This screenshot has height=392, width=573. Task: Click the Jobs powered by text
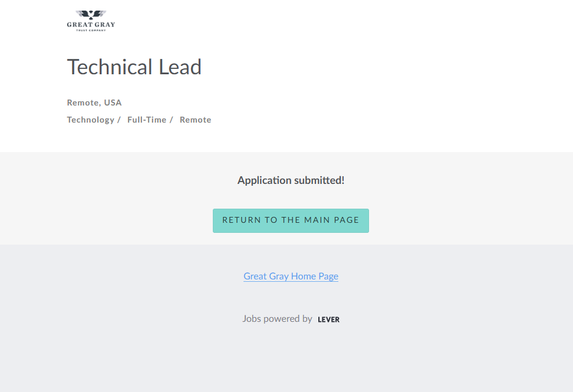click(277, 319)
